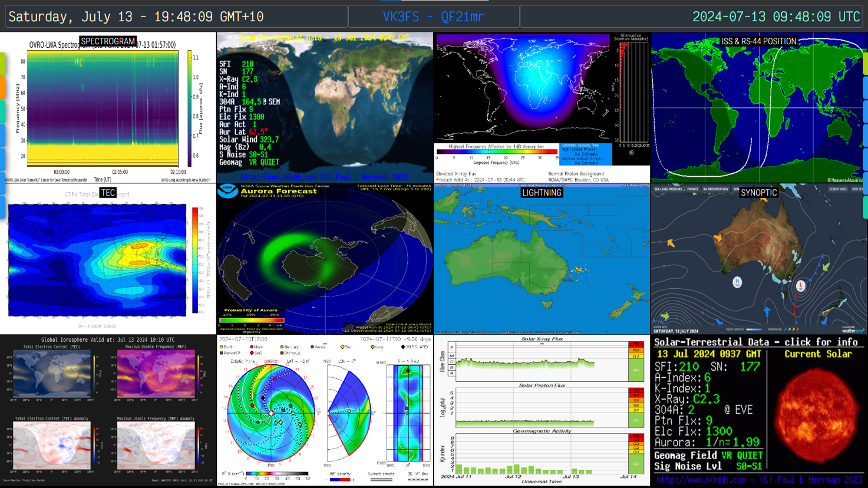Screen dimensions: 868x488
Task: Click the lime green left-edge sidebar tab
Action: (2, 64)
